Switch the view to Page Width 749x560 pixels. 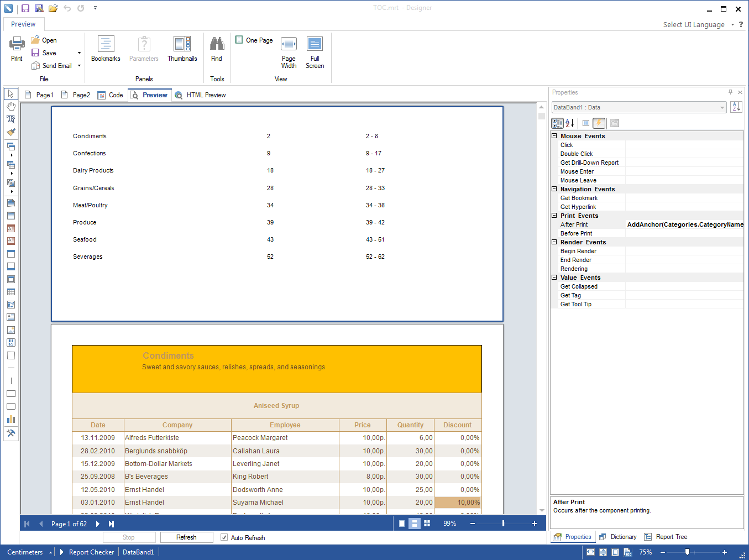click(289, 53)
